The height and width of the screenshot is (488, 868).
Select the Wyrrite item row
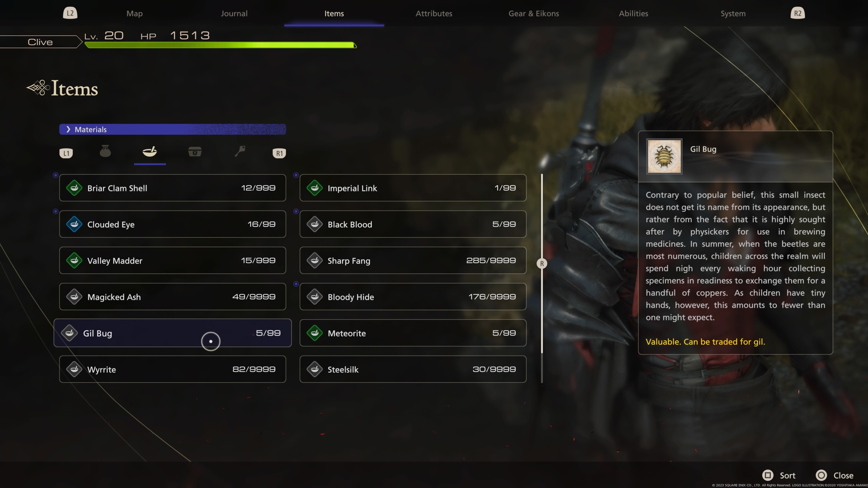(172, 369)
